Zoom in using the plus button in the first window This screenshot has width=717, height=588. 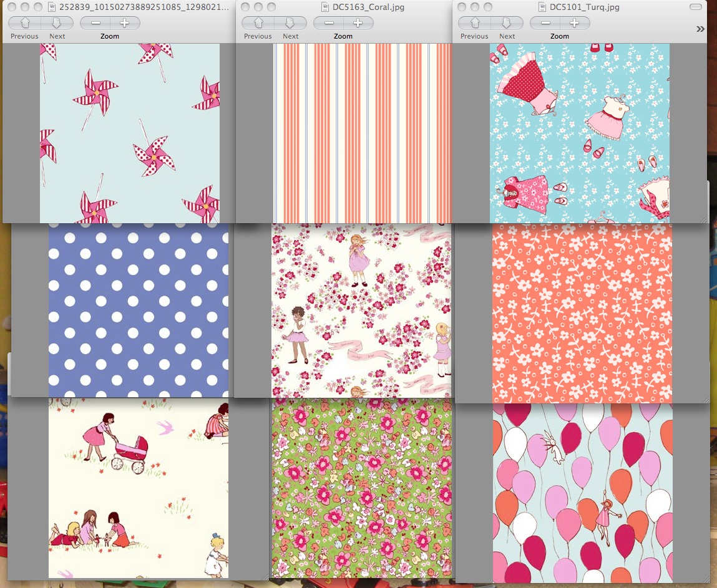124,22
